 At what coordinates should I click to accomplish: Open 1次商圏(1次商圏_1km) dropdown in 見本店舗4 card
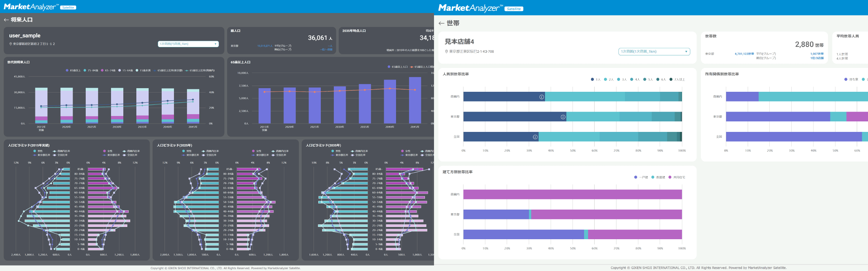(x=654, y=52)
